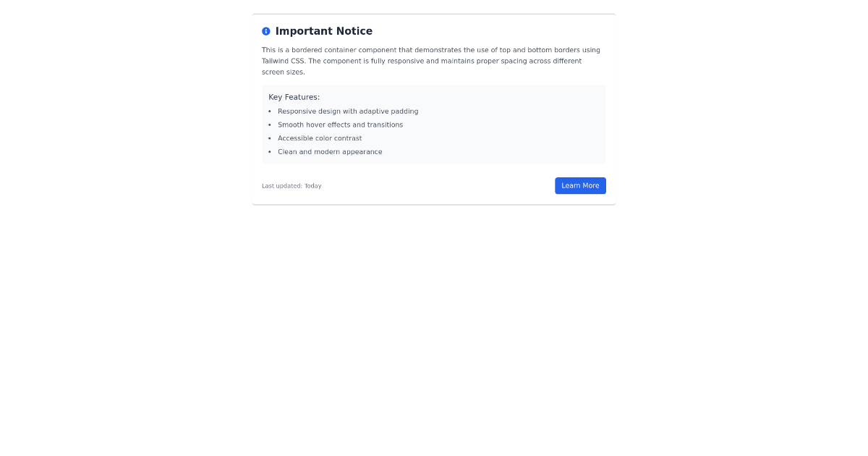
Task: Click the top border of the notice card
Action: (434, 12)
